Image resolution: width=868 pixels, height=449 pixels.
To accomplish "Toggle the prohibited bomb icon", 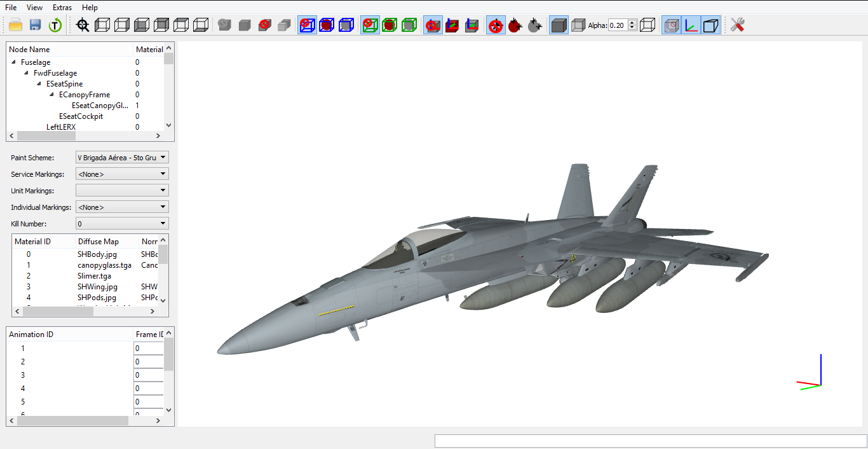I will pyautogui.click(x=496, y=25).
